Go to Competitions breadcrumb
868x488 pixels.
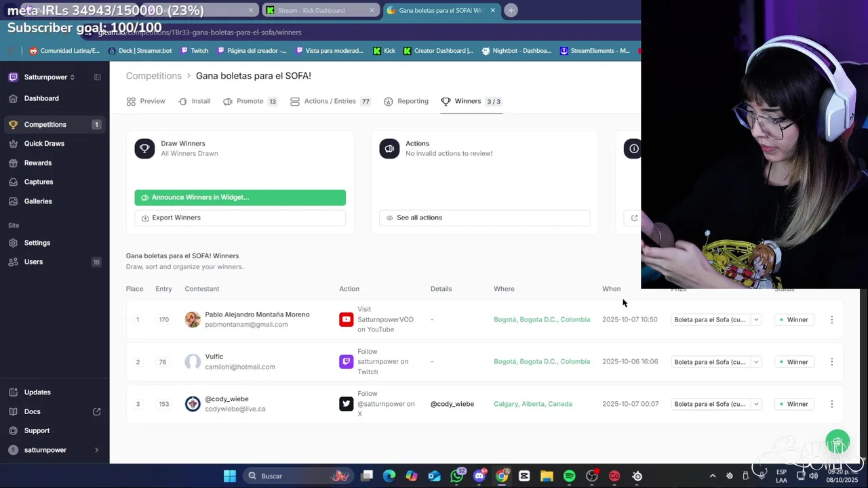tap(154, 76)
